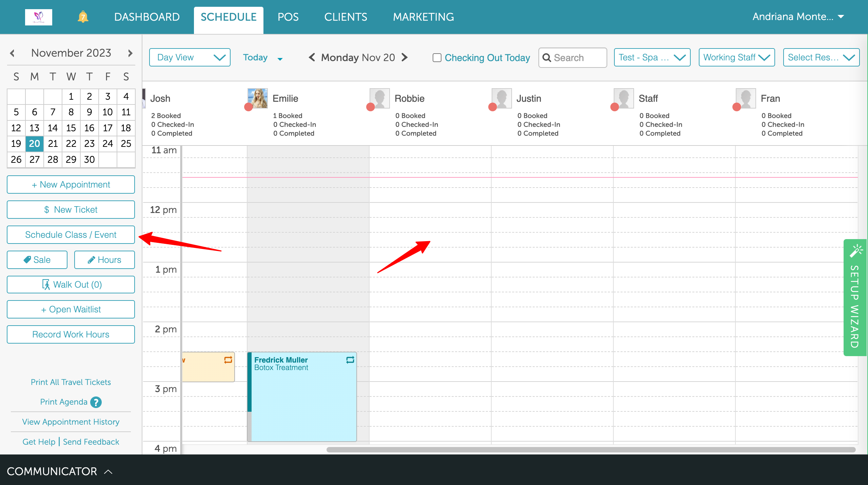Enable Checking Out Today checkbox
This screenshot has width=868, height=485.
click(437, 58)
